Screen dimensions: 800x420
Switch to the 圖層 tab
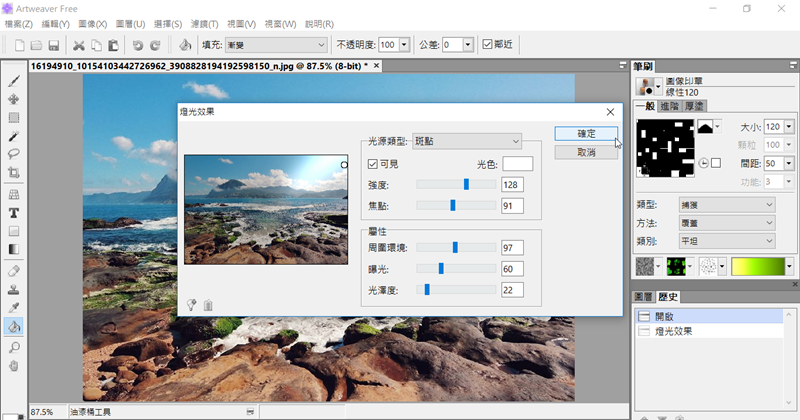coord(644,297)
